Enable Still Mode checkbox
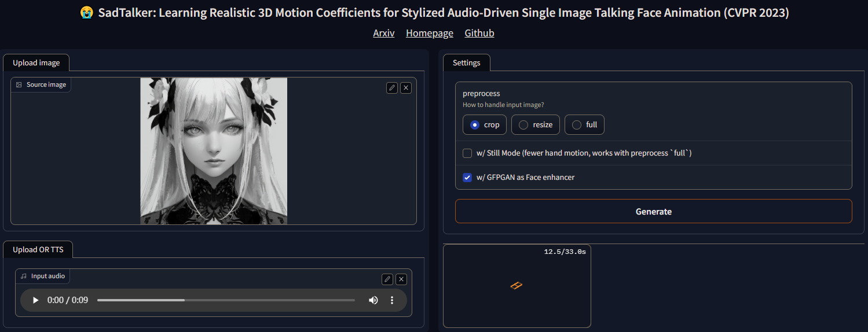Viewport: 868px width, 332px height. 467,153
